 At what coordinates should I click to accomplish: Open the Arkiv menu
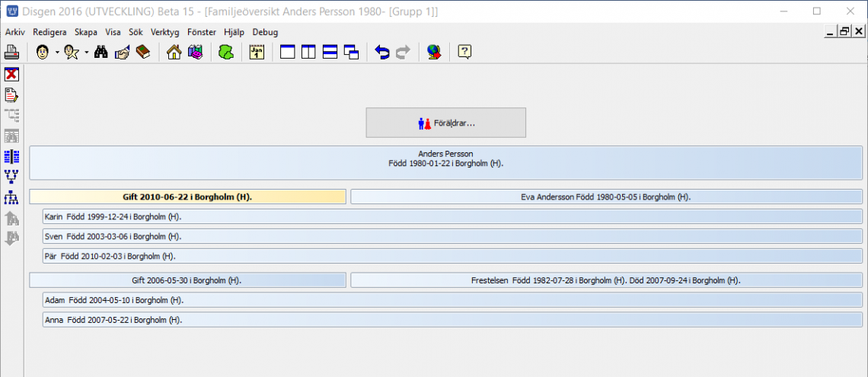[15, 32]
